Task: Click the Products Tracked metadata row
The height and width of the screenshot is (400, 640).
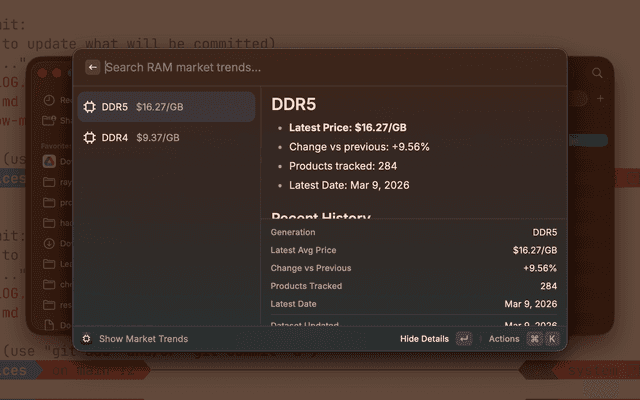Action: click(414, 286)
